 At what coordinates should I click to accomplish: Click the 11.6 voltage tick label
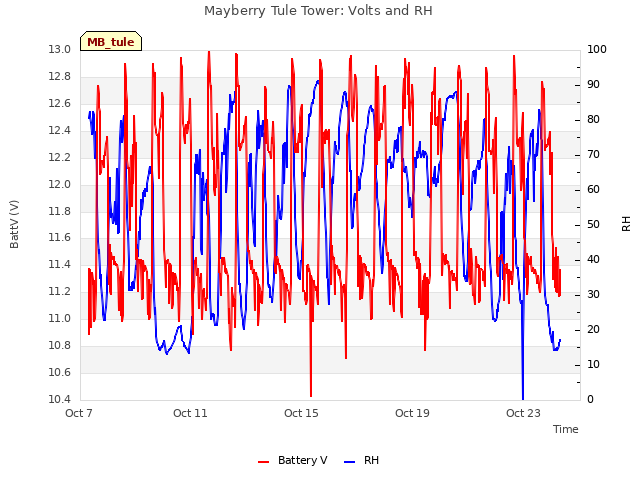pos(60,238)
